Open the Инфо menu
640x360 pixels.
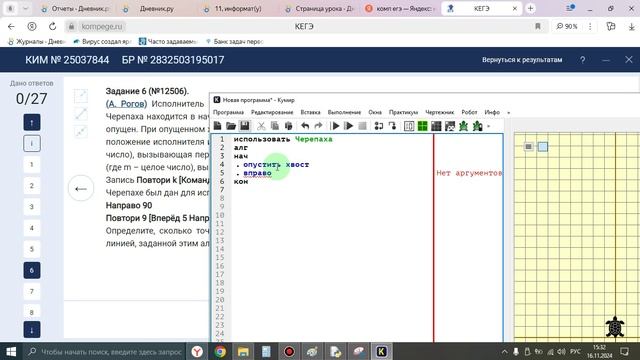pos(492,112)
